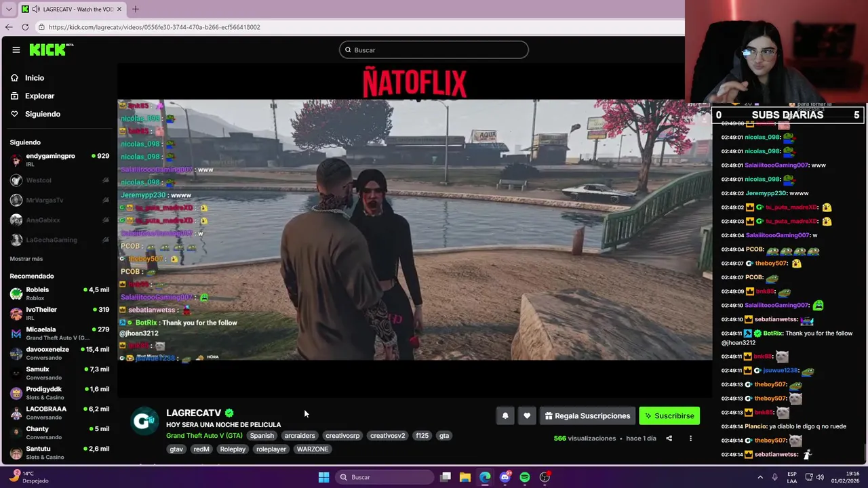The width and height of the screenshot is (868, 488).
Task: Open recommended channel Prodigyddk
Action: 60,393
